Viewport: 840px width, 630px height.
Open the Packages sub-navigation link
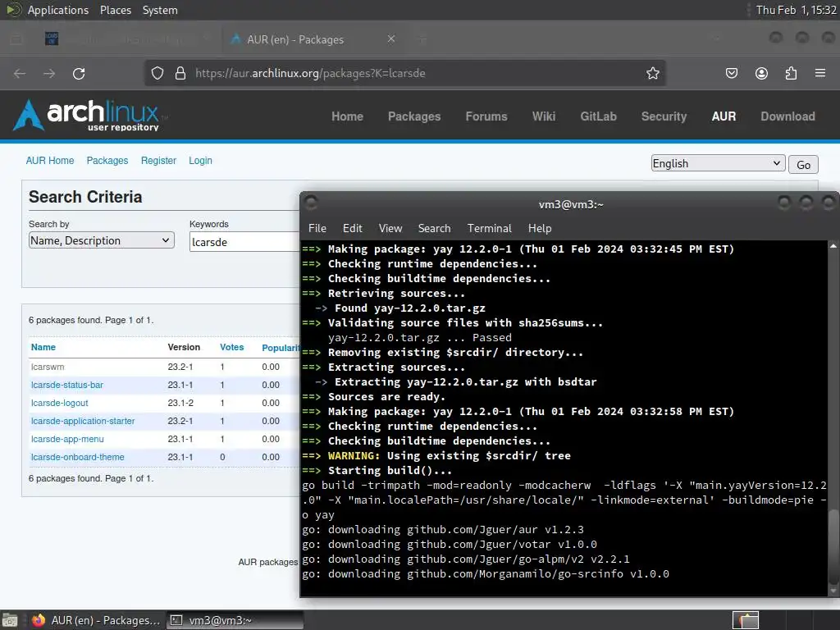click(x=107, y=160)
